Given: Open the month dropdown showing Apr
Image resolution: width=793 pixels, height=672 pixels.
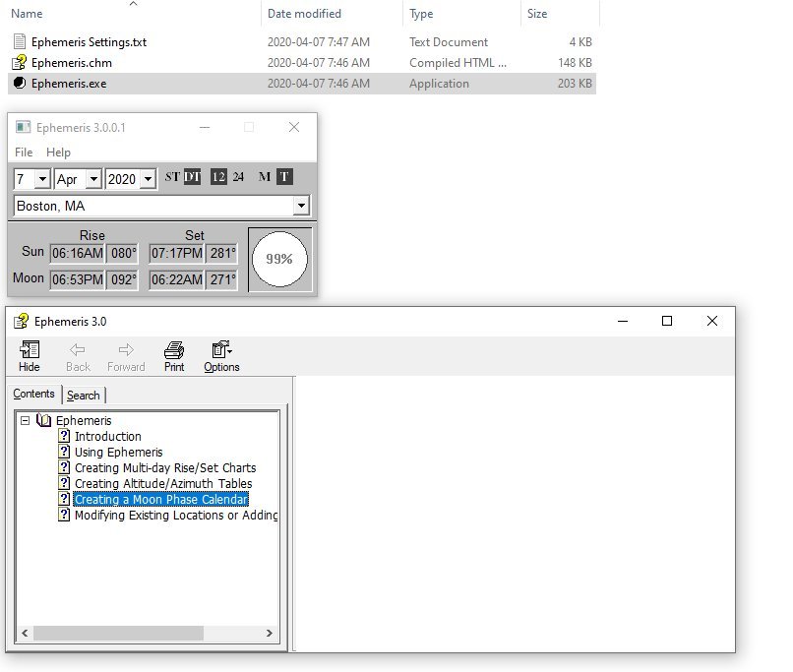Looking at the screenshot, I should (92, 179).
